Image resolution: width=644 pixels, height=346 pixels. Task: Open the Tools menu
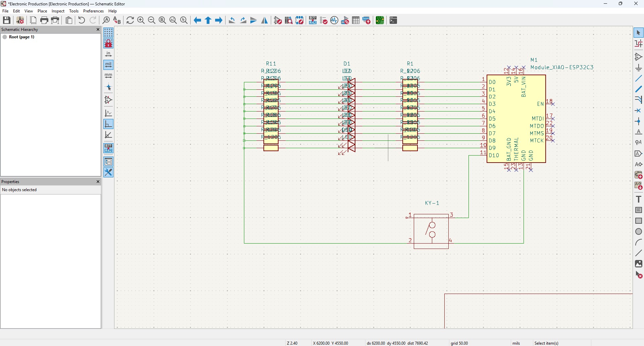tap(74, 11)
